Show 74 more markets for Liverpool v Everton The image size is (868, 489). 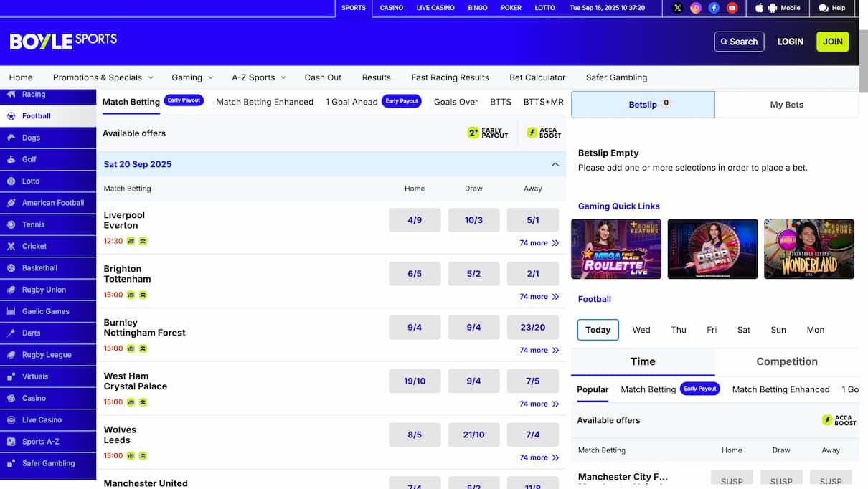click(539, 243)
